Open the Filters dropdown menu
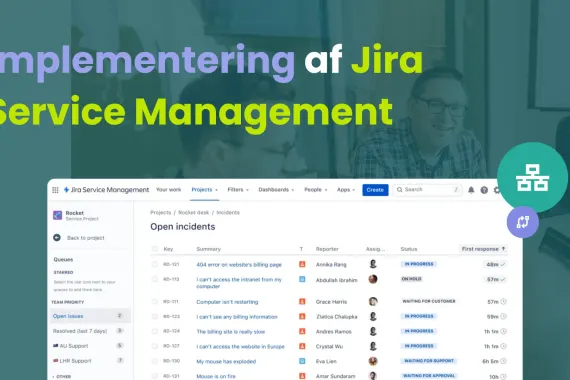The image size is (570, 380). [x=238, y=190]
